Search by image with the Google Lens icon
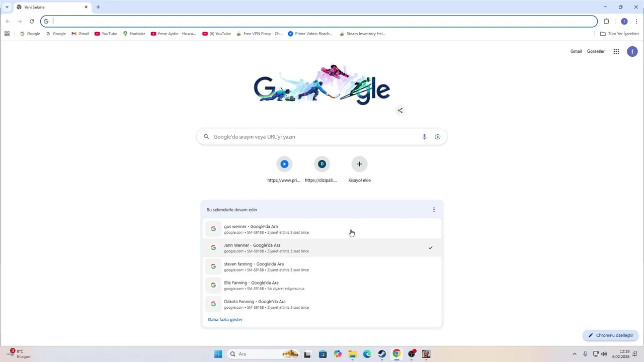 click(438, 137)
